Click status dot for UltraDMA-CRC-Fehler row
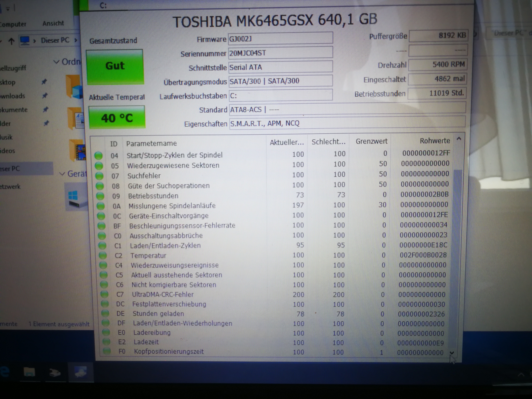 [x=104, y=294]
